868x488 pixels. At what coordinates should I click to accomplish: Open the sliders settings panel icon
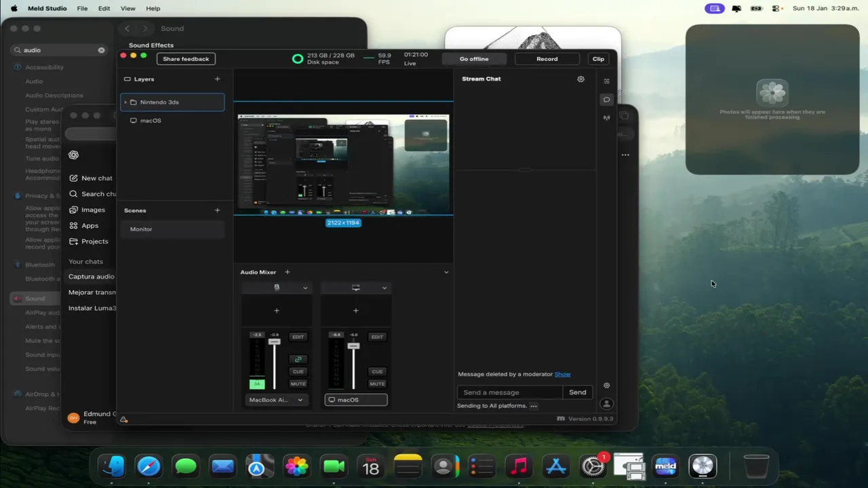click(606, 81)
